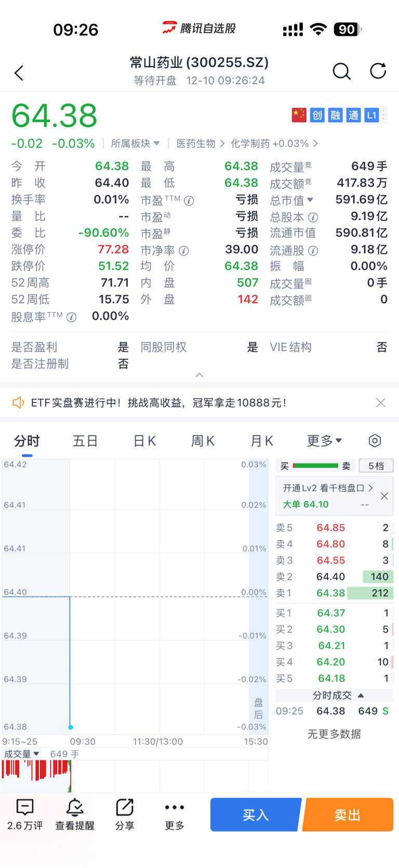Open 开通Lv2 看千档盘口 link

pyautogui.click(x=328, y=488)
